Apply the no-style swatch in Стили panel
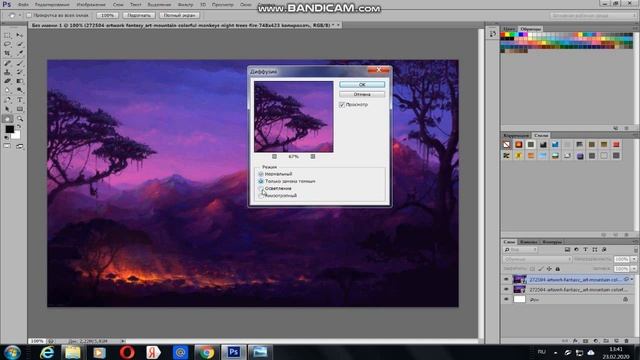Image resolution: width=640 pixels, height=360 pixels. coord(507,144)
